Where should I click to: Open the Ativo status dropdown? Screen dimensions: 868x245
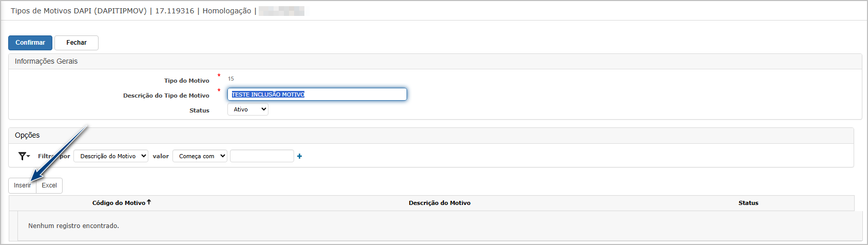tap(248, 109)
